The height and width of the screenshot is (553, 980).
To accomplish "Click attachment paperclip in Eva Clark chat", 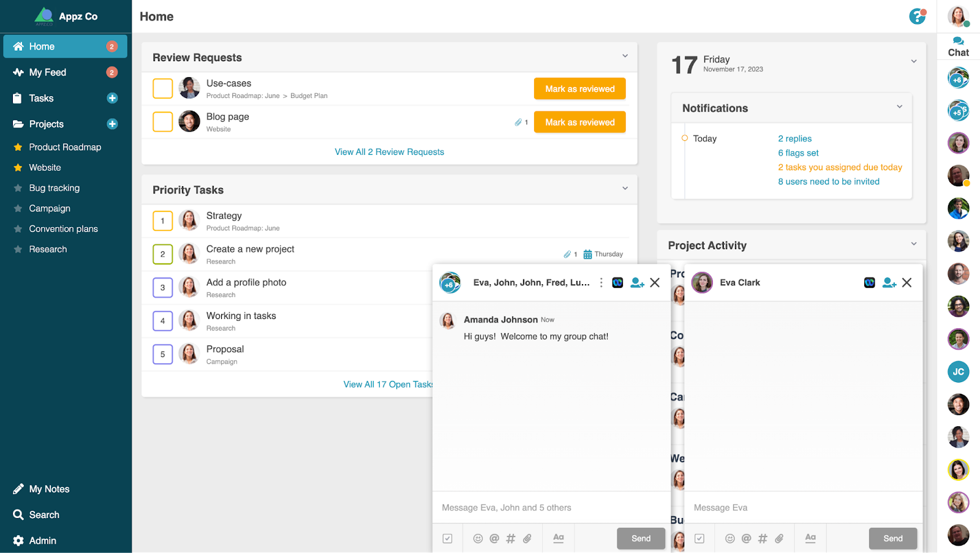I will point(779,538).
